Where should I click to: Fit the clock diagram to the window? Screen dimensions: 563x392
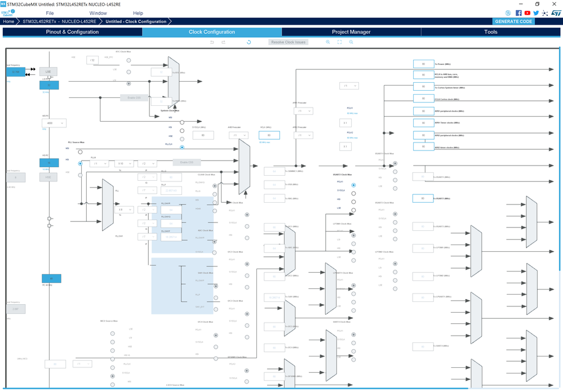click(339, 42)
